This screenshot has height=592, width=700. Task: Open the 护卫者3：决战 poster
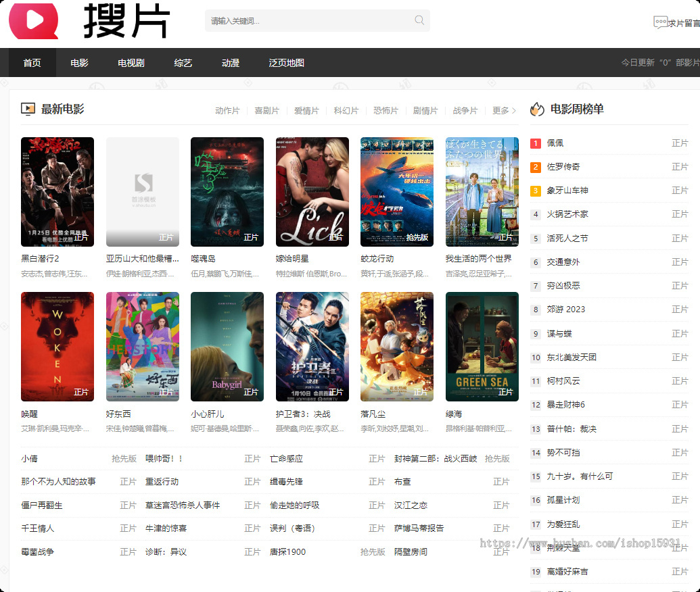pyautogui.click(x=312, y=347)
